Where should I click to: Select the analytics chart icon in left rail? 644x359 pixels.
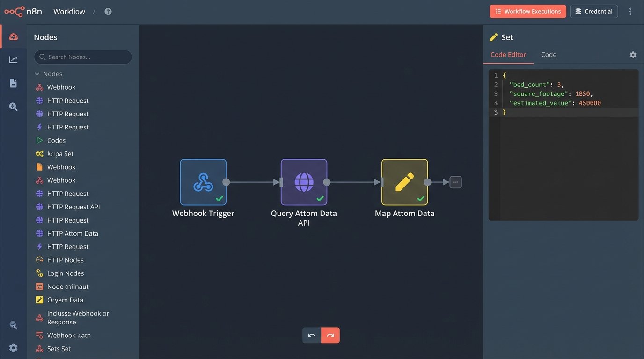[13, 59]
